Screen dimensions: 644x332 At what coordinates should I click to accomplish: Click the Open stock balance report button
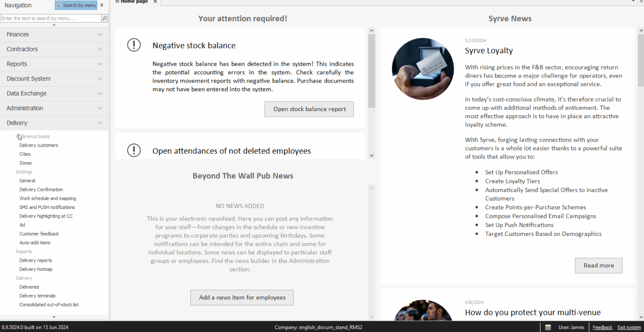click(309, 109)
